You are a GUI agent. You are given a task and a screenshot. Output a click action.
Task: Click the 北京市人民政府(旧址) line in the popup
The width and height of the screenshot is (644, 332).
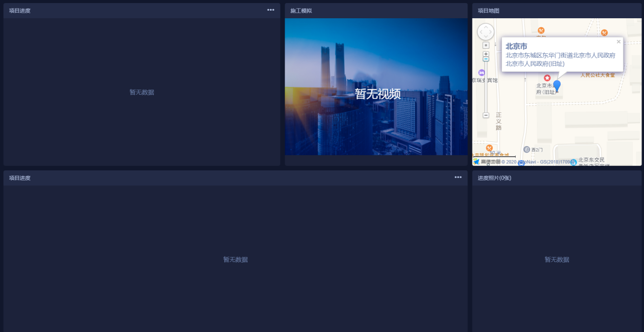535,64
